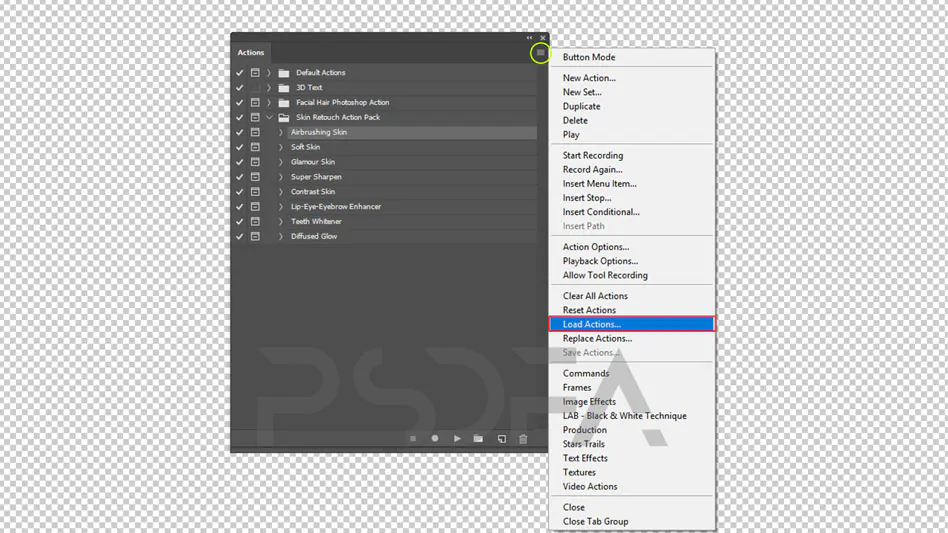Toggle dialog box for Soft Skin
Viewport: 948px width, 533px height.
(255, 147)
